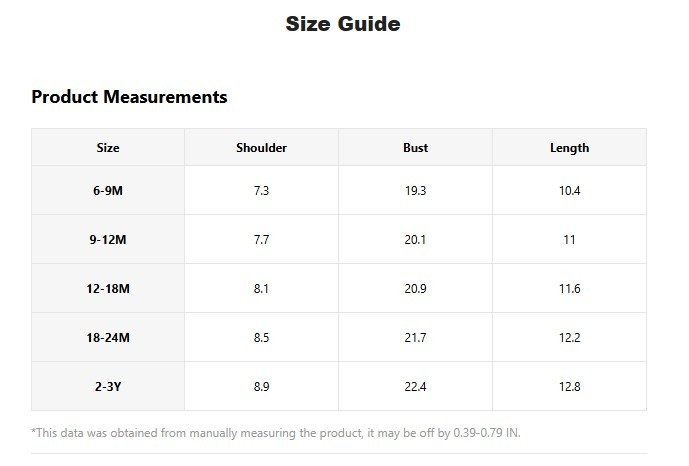Select the 12.8 length cell

(x=569, y=387)
